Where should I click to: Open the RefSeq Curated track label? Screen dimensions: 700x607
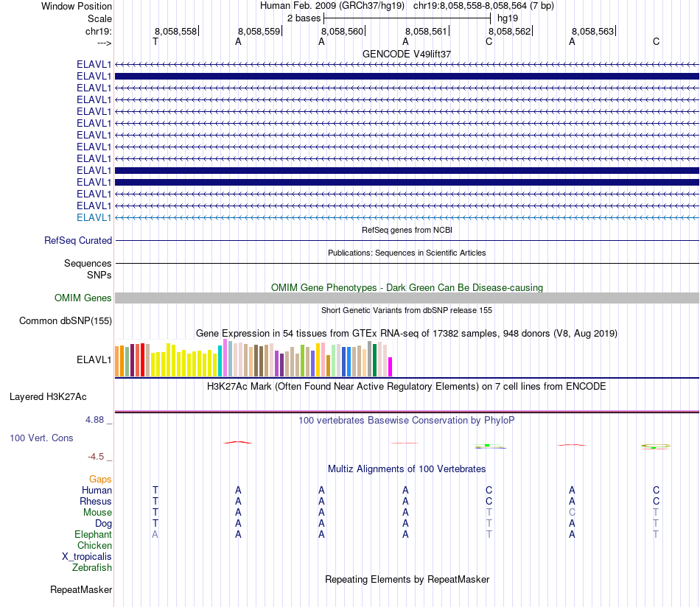click(78, 241)
